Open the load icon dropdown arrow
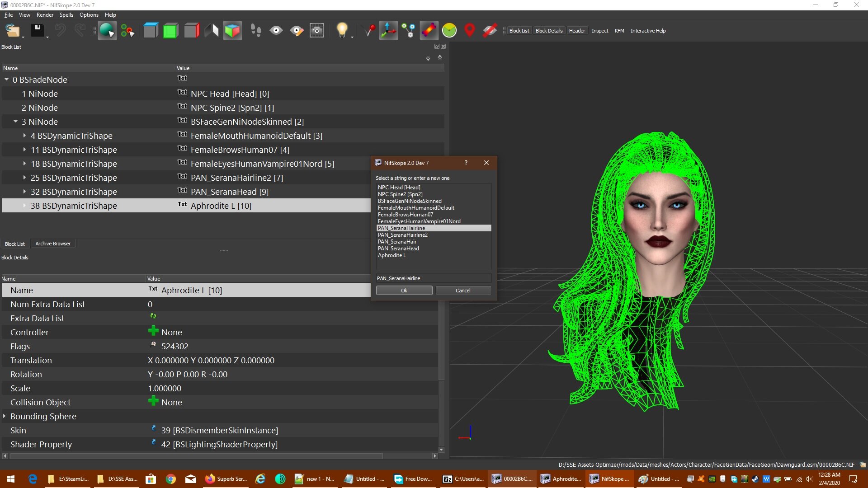The image size is (868, 488). coord(23,37)
